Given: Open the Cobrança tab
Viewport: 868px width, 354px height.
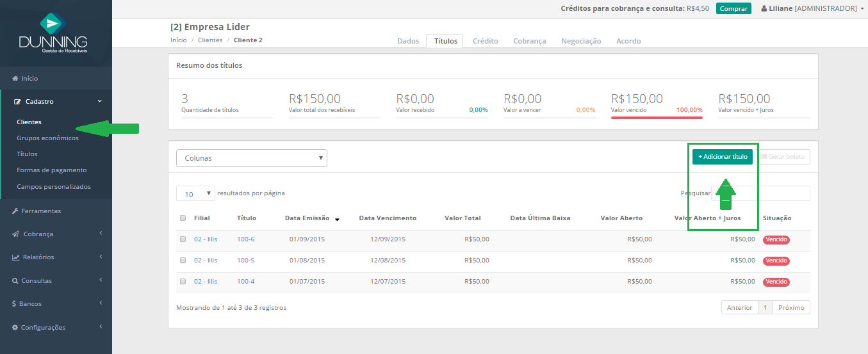Looking at the screenshot, I should click(x=530, y=41).
